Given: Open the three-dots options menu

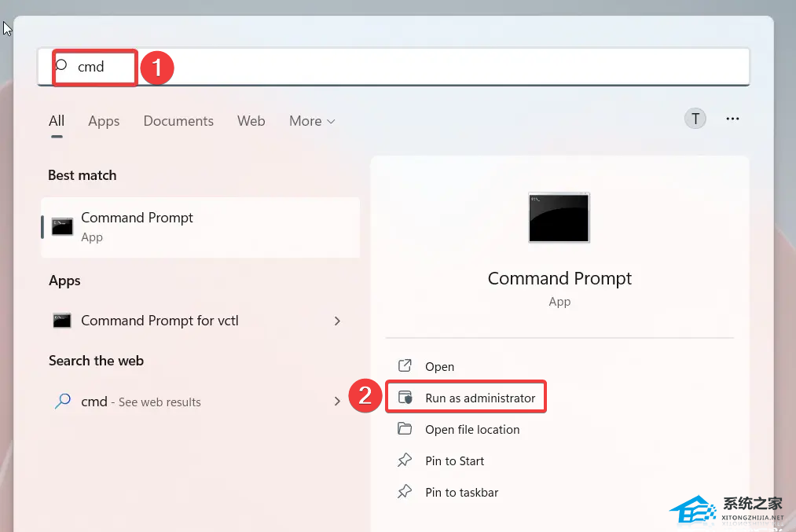Looking at the screenshot, I should coord(732,119).
